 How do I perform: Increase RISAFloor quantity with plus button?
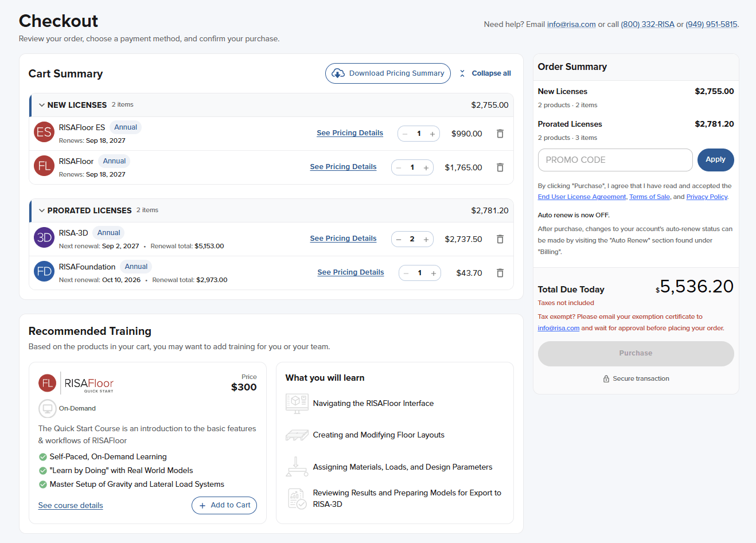point(426,168)
